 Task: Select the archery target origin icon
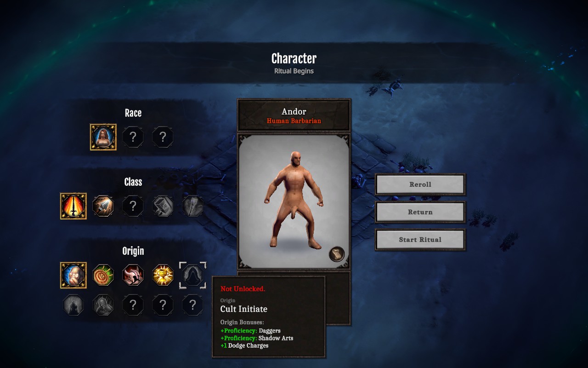103,275
